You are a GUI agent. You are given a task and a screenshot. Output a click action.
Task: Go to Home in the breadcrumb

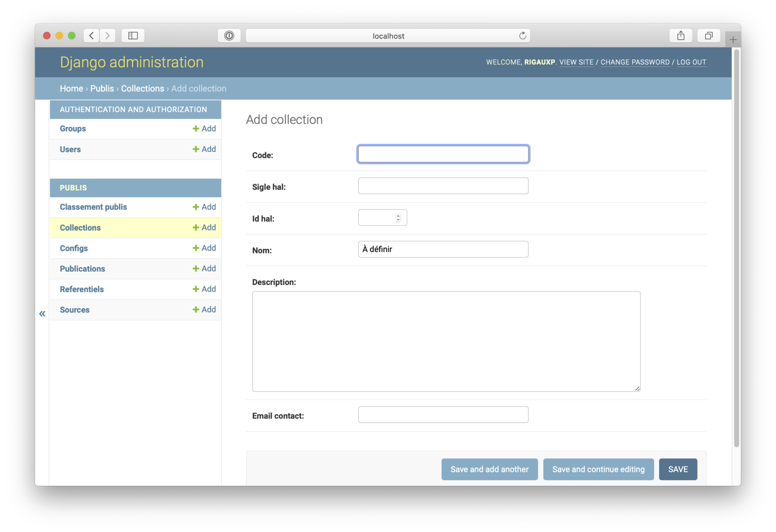coord(71,89)
